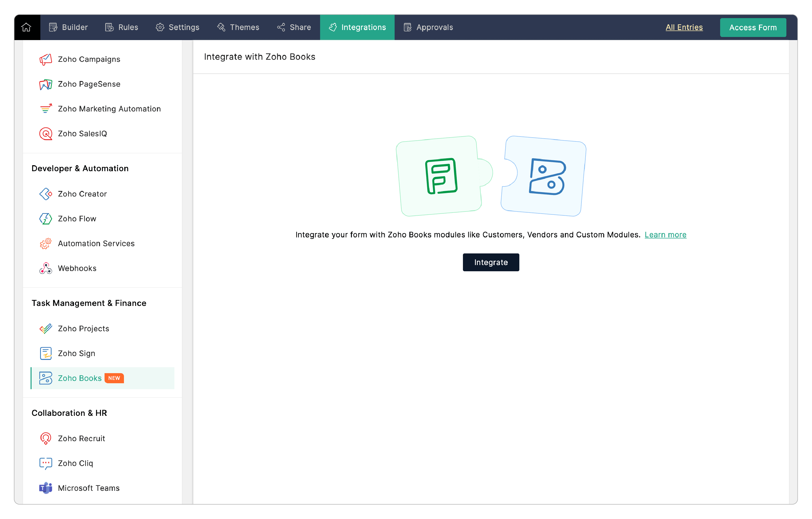Open the Themes tab
The image size is (812, 519).
(x=238, y=27)
